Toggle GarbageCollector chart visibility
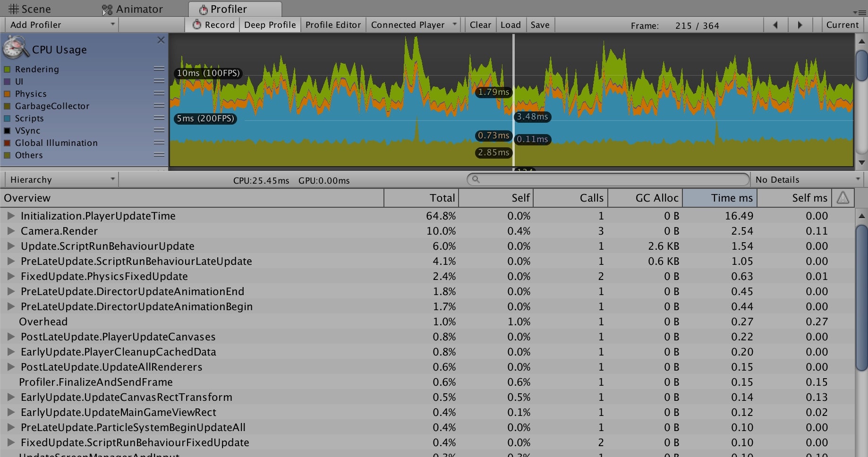The height and width of the screenshot is (457, 868). 7,106
